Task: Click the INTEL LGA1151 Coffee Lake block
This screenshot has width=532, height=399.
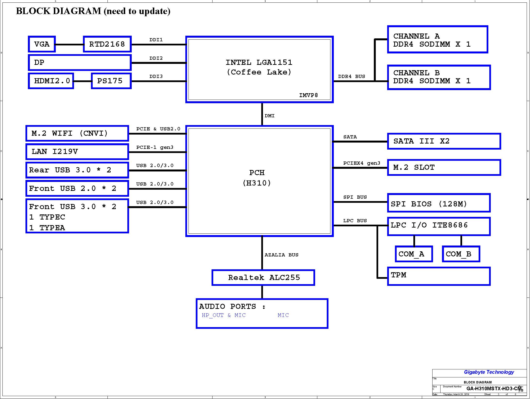Action: pos(259,69)
